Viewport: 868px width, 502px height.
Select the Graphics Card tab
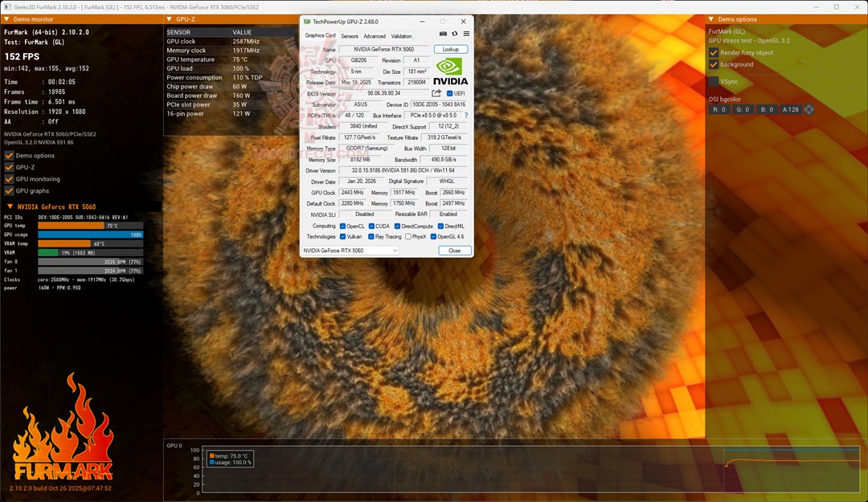click(320, 35)
